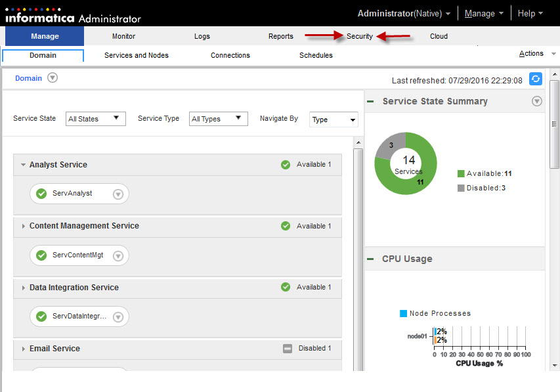Click the services list scroll-up arrow

[358, 142]
